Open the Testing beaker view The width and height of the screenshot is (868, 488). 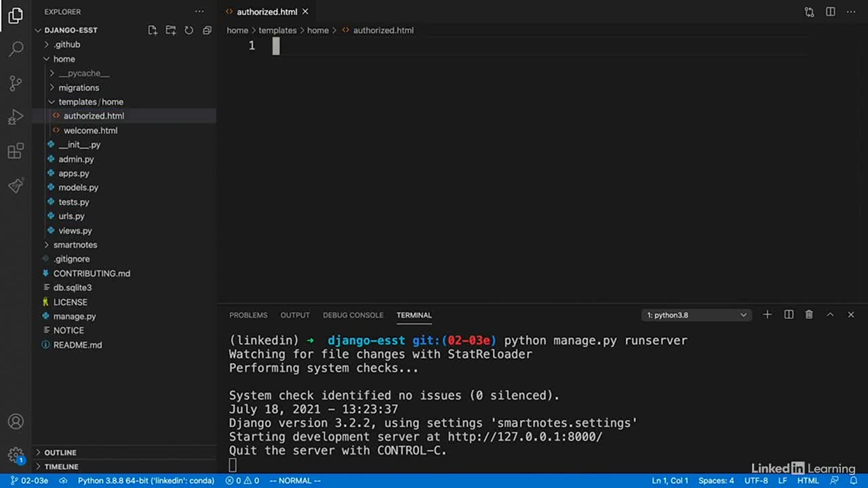pos(16,185)
